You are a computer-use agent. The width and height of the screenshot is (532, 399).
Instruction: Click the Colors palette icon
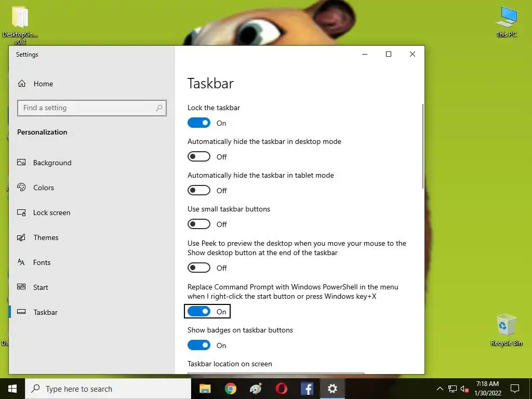tap(21, 187)
